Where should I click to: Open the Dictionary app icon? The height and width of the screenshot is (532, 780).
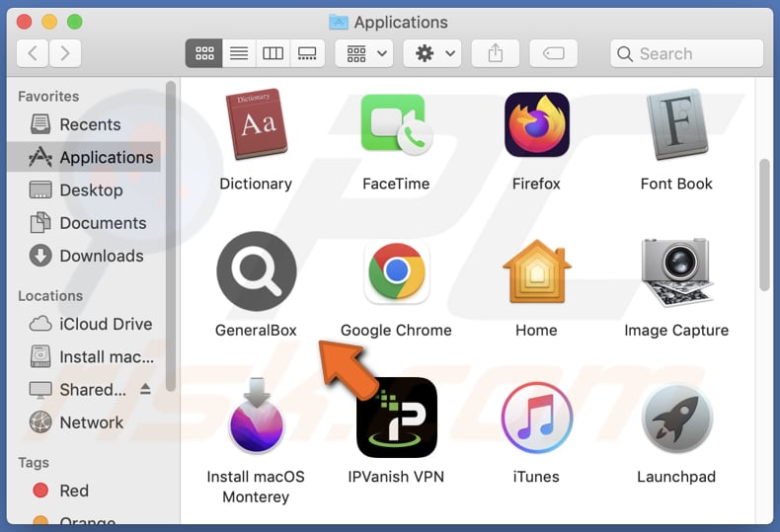click(x=256, y=124)
